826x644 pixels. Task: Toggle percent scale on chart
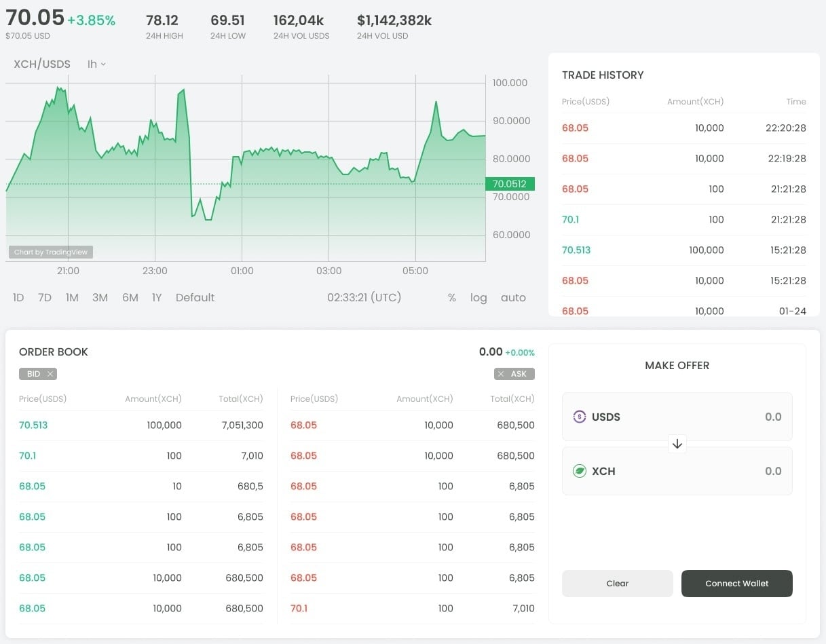[452, 297]
